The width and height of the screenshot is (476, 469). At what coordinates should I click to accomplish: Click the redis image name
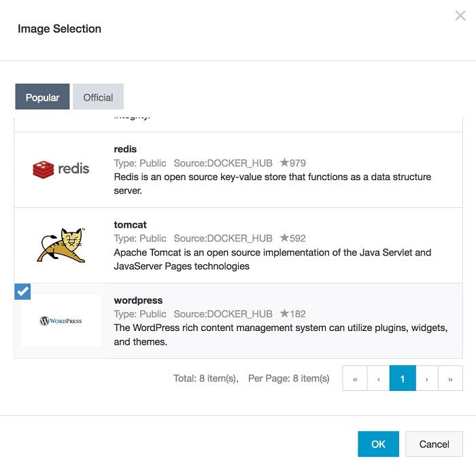pyautogui.click(x=125, y=149)
